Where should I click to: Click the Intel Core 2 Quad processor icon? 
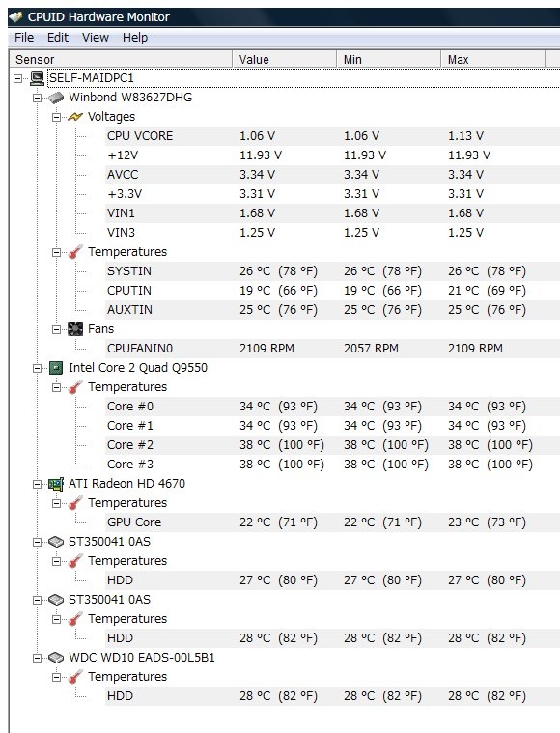[56, 368]
